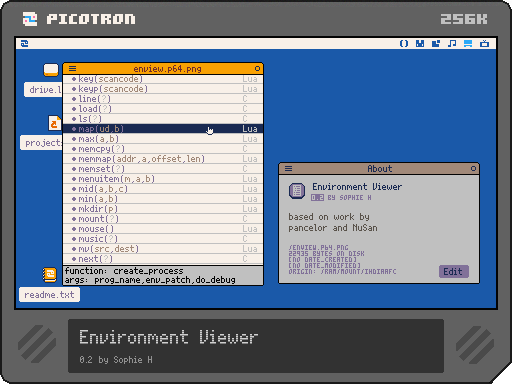Open the music note SFX editor icon

pos(452,44)
